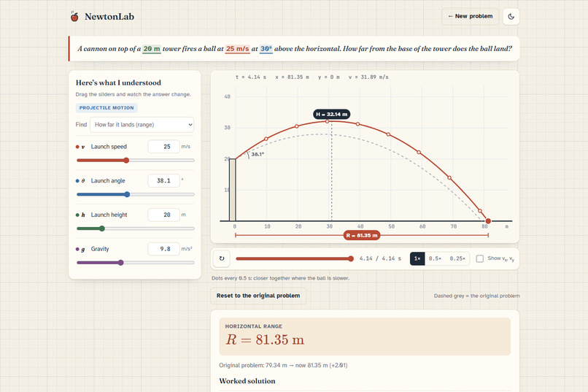The height and width of the screenshot is (392, 588).
Task: Click the Launch height value field
Action: point(164,215)
